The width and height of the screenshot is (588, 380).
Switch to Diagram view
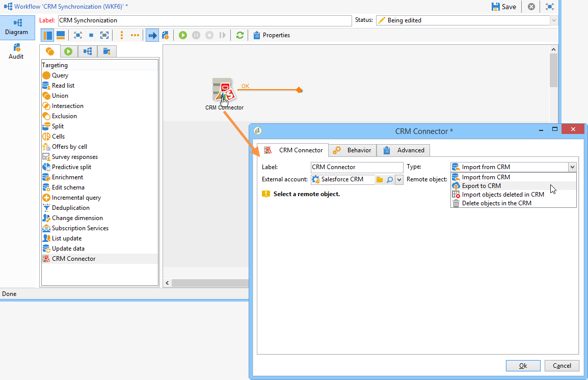coord(17,28)
